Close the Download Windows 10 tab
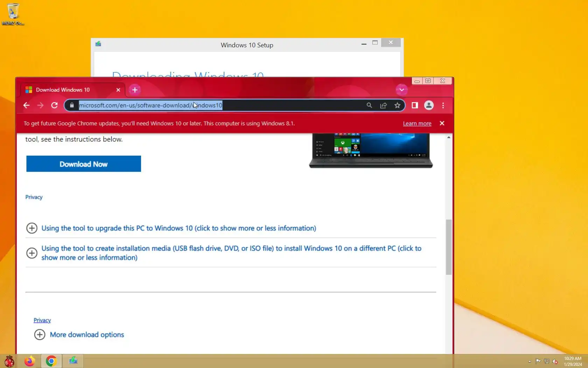 (118, 90)
